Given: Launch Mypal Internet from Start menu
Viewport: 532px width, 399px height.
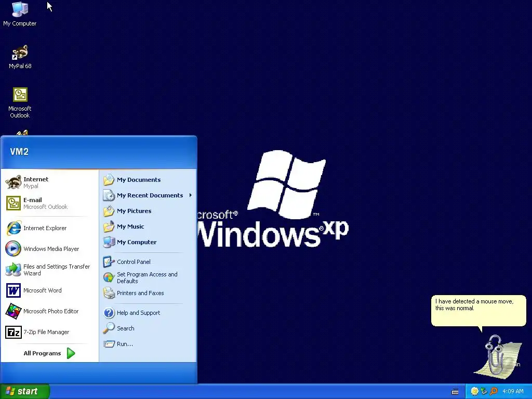Looking at the screenshot, I should tap(49, 182).
